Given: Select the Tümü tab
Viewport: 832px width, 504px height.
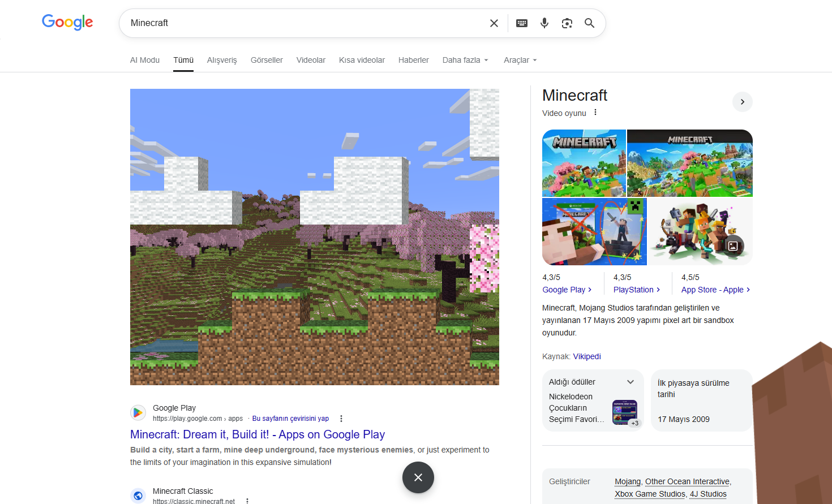Looking at the screenshot, I should point(183,60).
